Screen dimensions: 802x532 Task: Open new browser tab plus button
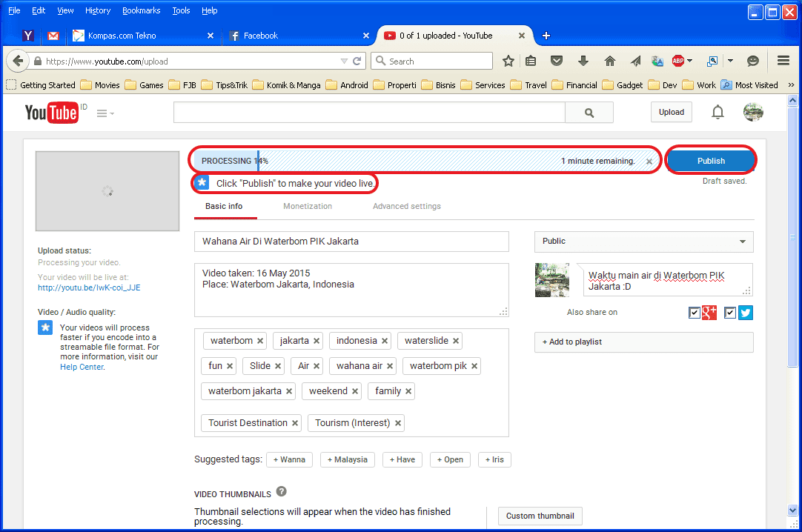[x=546, y=36]
